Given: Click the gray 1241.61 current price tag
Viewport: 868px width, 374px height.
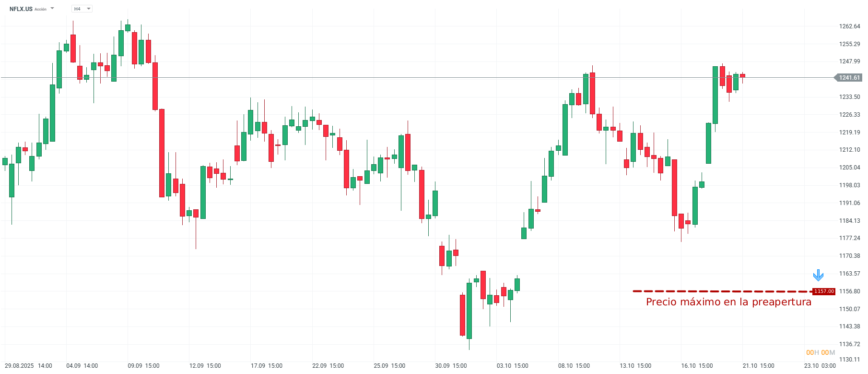Looking at the screenshot, I should 849,78.
